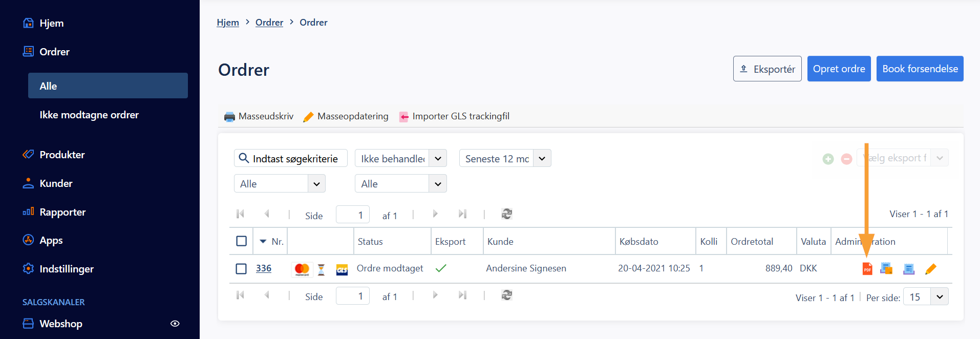Select Ikke modtagne ordrer in sidebar

tap(89, 115)
